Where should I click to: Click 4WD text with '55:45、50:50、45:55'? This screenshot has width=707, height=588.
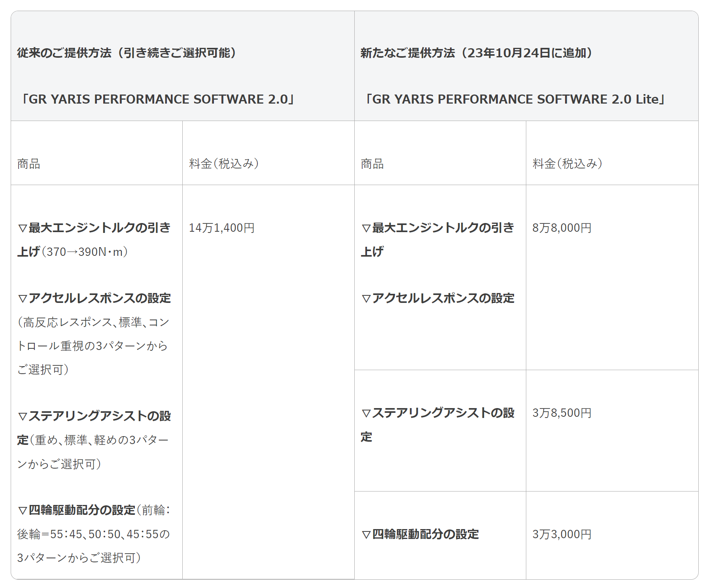[94, 534]
